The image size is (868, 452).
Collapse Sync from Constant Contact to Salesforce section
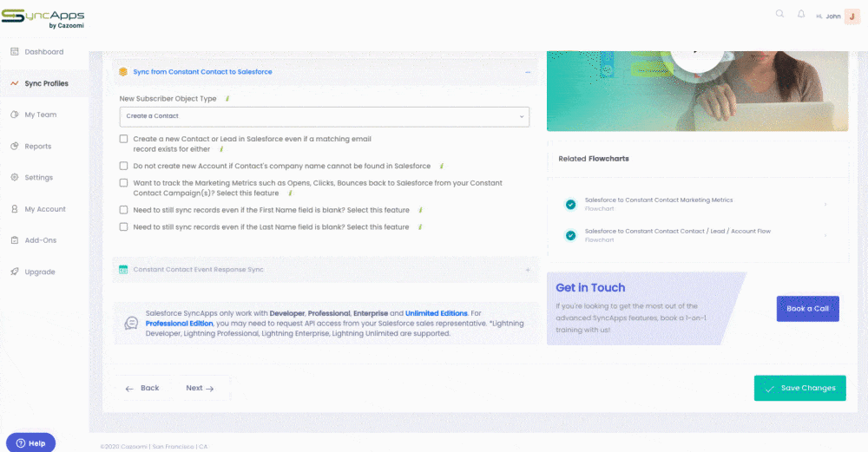(x=528, y=72)
